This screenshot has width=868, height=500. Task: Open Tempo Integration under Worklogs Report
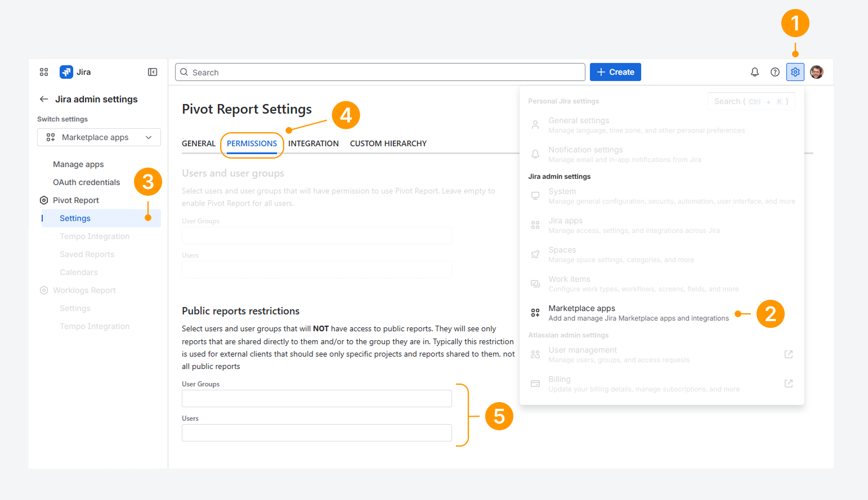[95, 326]
